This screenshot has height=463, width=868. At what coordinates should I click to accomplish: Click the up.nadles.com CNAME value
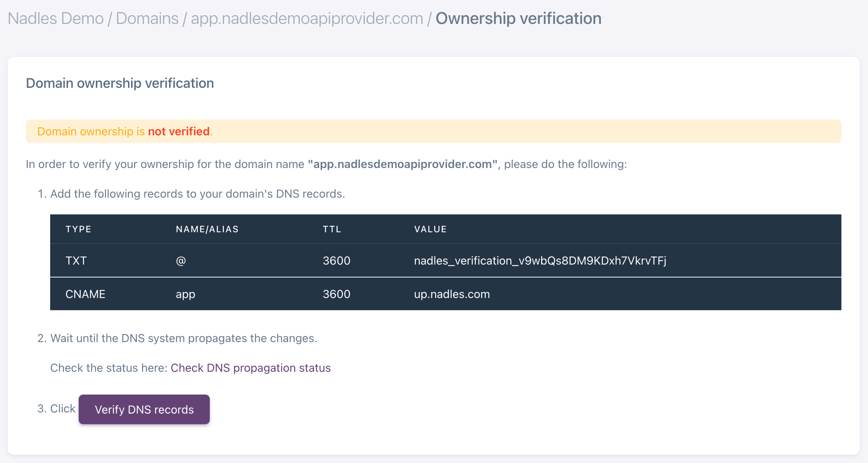451,294
